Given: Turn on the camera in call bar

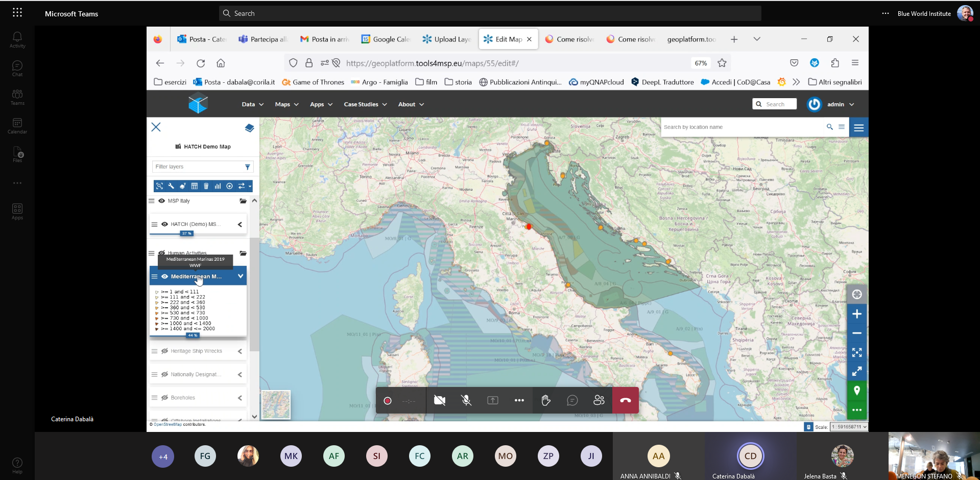Looking at the screenshot, I should tap(439, 400).
